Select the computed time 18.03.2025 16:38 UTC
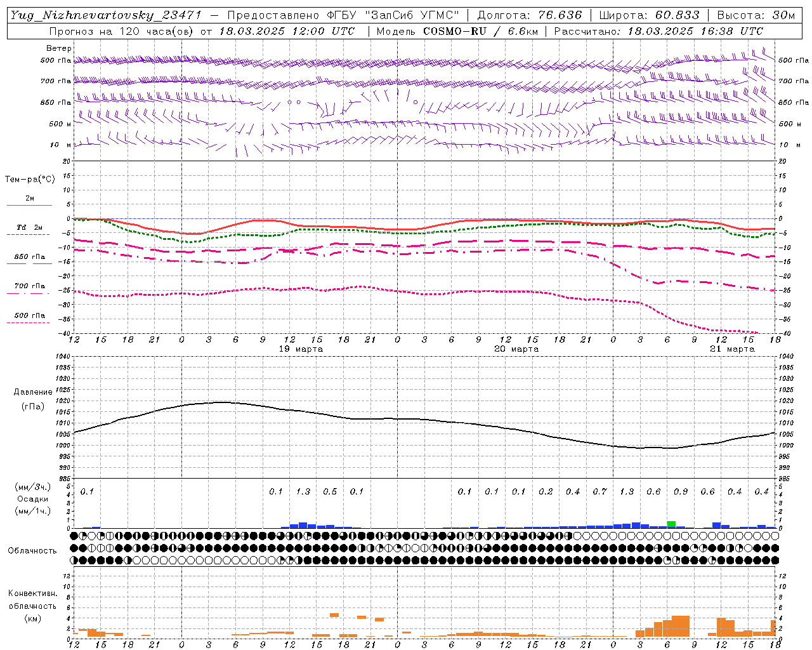 695,31
